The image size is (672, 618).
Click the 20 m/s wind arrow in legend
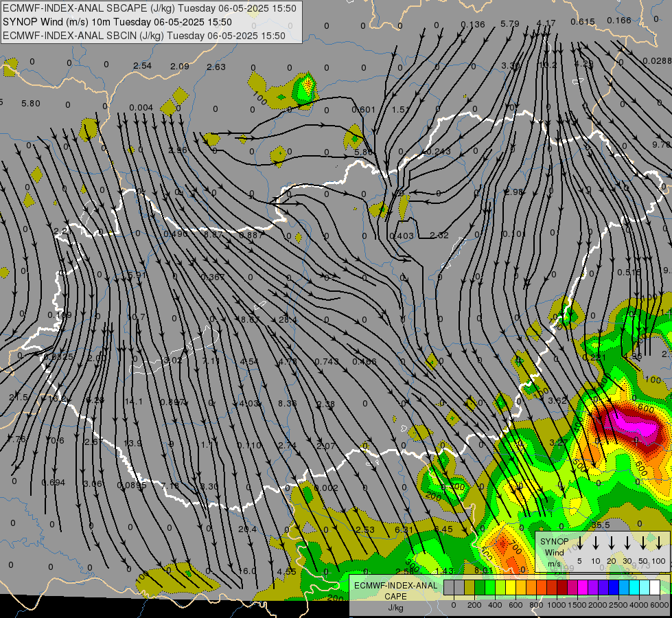(612, 542)
